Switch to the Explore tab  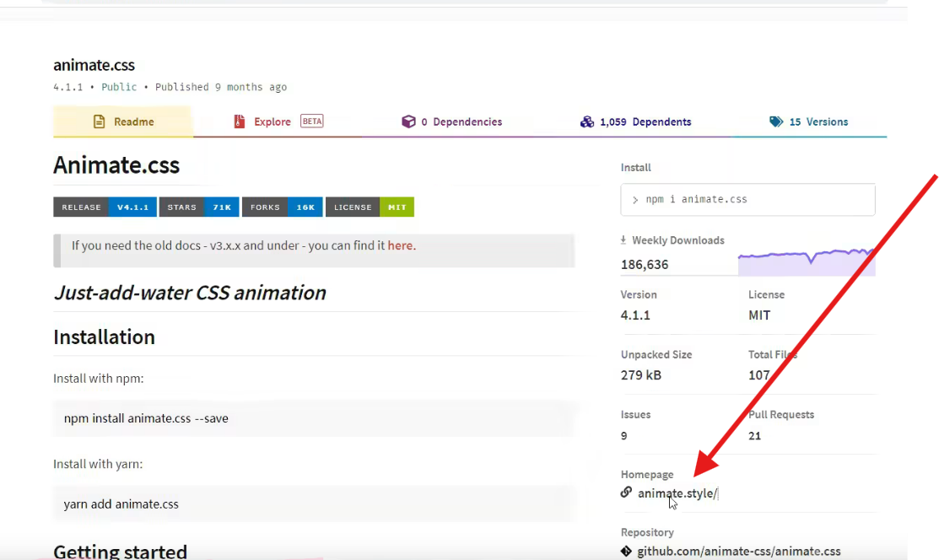[278, 121]
